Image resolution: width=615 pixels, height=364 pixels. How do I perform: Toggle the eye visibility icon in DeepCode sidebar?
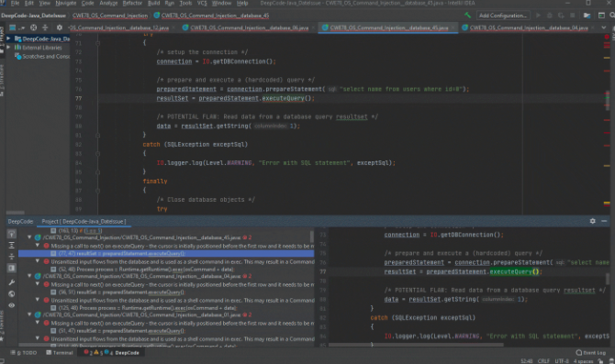11,305
